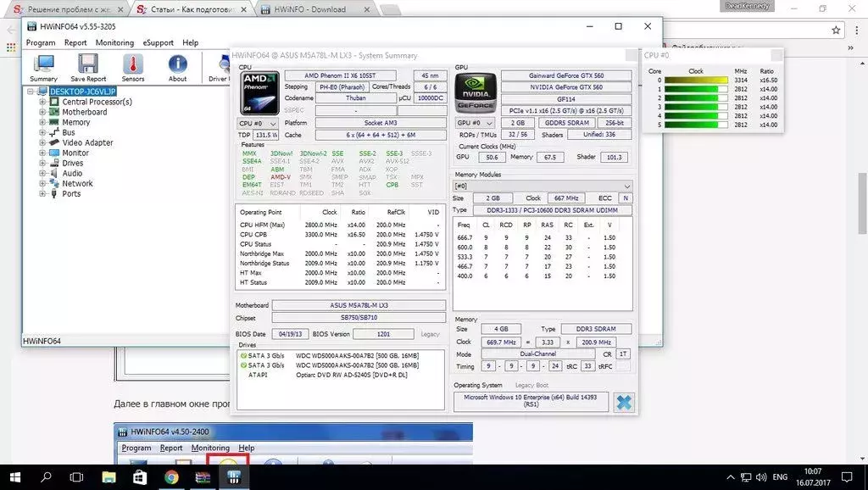The image size is (868, 490).
Task: Select the DESKTOP-JC6VLJP root node
Action: 83,92
